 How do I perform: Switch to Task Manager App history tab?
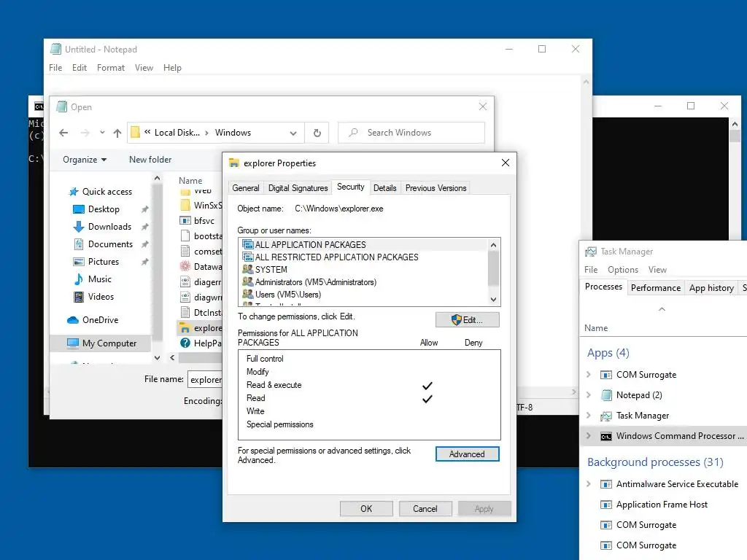(x=711, y=287)
